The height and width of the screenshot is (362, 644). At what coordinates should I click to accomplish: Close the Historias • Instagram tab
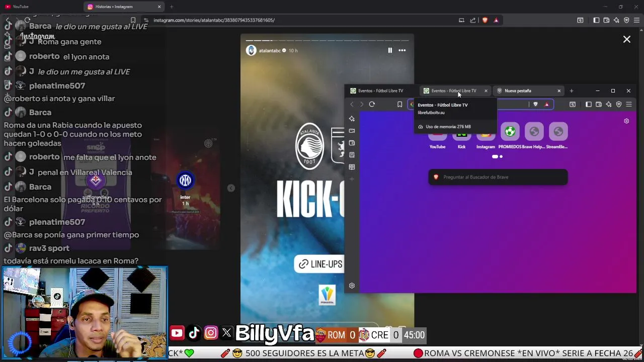[x=159, y=7]
